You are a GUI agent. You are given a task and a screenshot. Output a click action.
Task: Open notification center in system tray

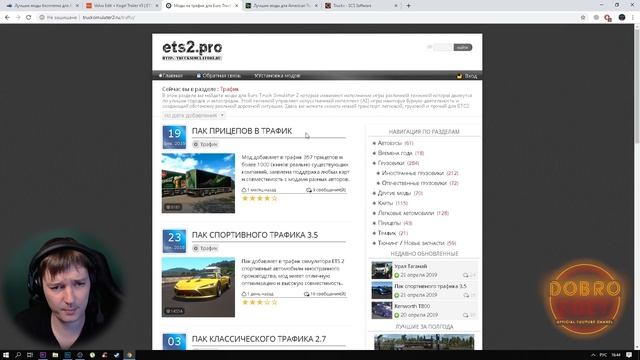click(x=629, y=355)
